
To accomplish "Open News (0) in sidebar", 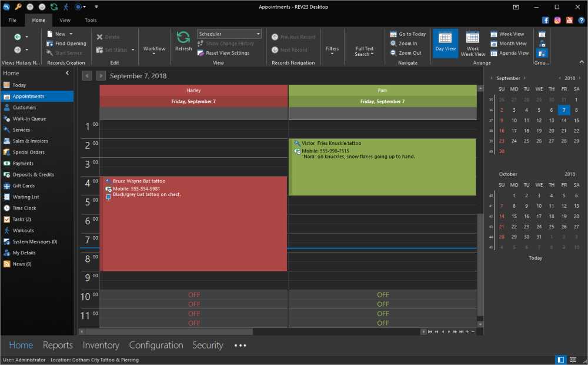I will (x=36, y=264).
